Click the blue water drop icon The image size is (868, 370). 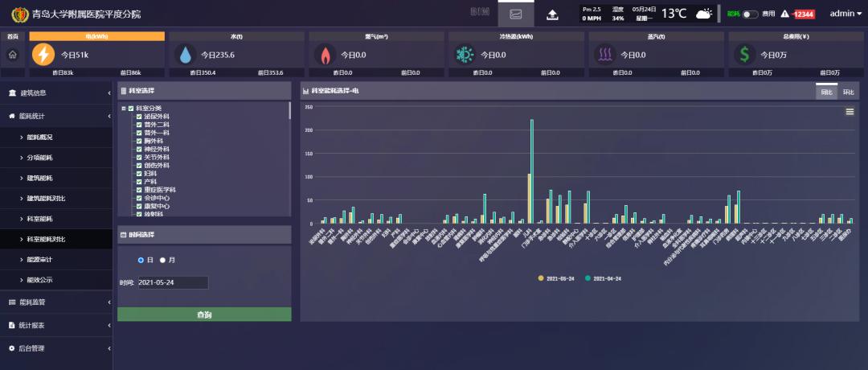[186, 55]
